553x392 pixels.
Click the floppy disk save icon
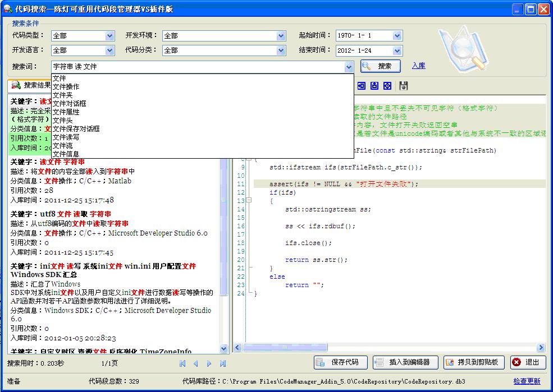point(404,86)
